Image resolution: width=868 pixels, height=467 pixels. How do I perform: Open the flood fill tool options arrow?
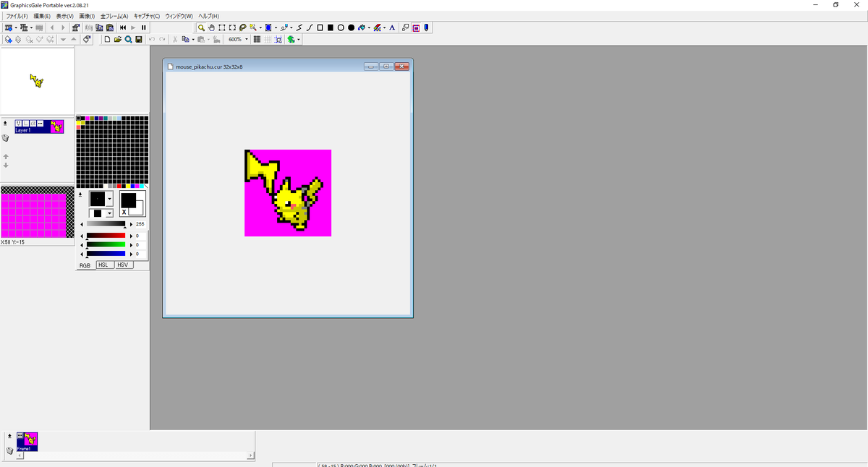(369, 27)
